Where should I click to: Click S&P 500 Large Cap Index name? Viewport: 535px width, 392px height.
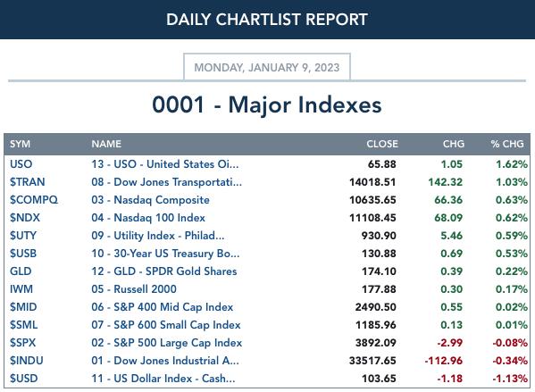[x=166, y=343]
